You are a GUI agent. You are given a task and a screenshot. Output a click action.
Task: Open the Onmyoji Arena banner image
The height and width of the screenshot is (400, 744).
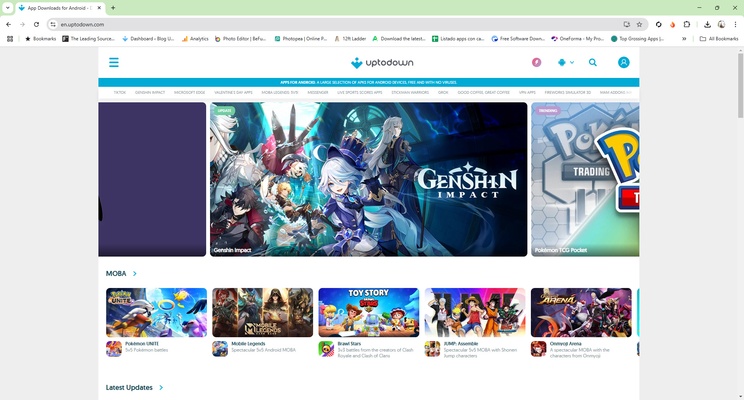[x=582, y=313]
